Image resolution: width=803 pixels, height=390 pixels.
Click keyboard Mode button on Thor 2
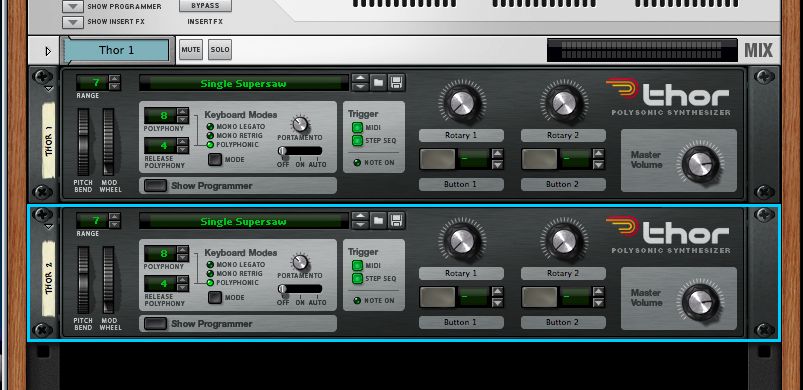click(215, 297)
